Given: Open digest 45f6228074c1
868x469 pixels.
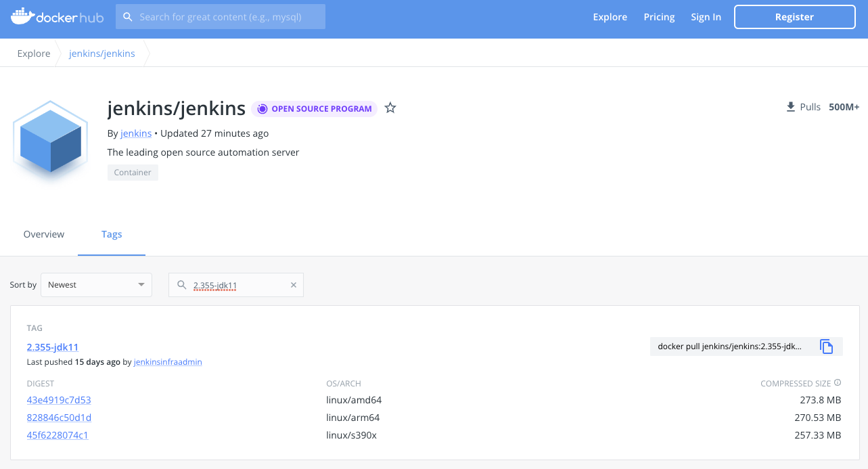Looking at the screenshot, I should point(58,435).
